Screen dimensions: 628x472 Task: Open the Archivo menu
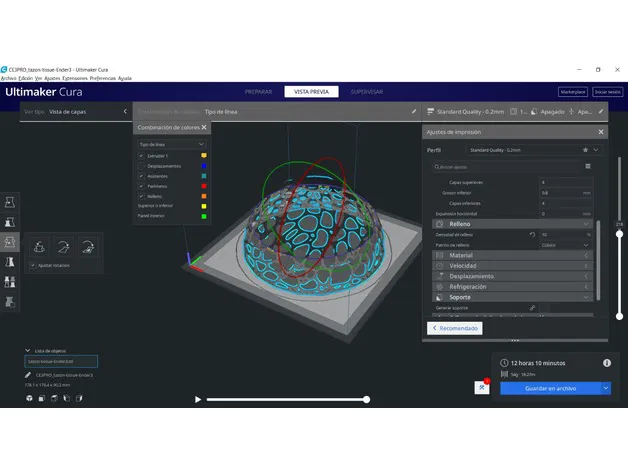(x=8, y=78)
